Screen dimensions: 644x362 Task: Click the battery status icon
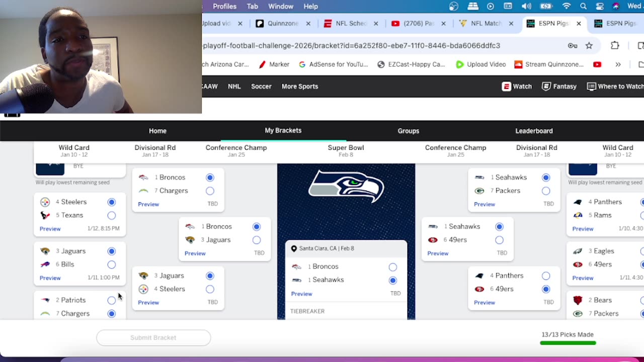546,7
